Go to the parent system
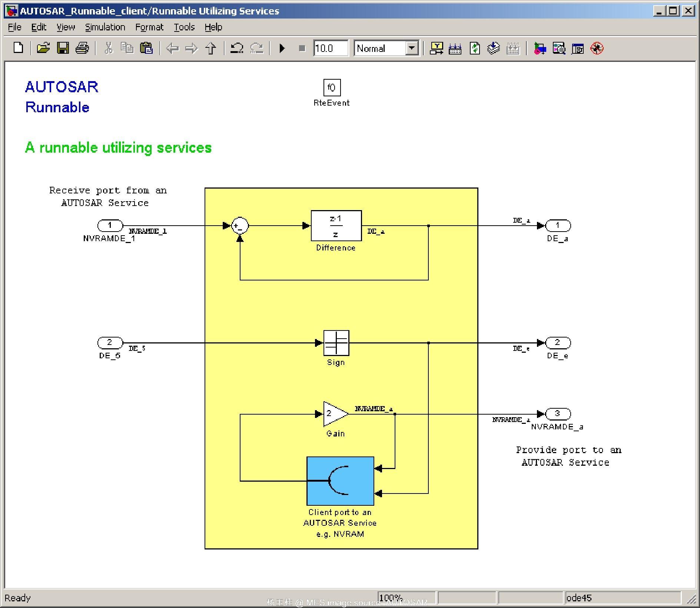Viewport: 700px width, 608px height. pos(210,48)
